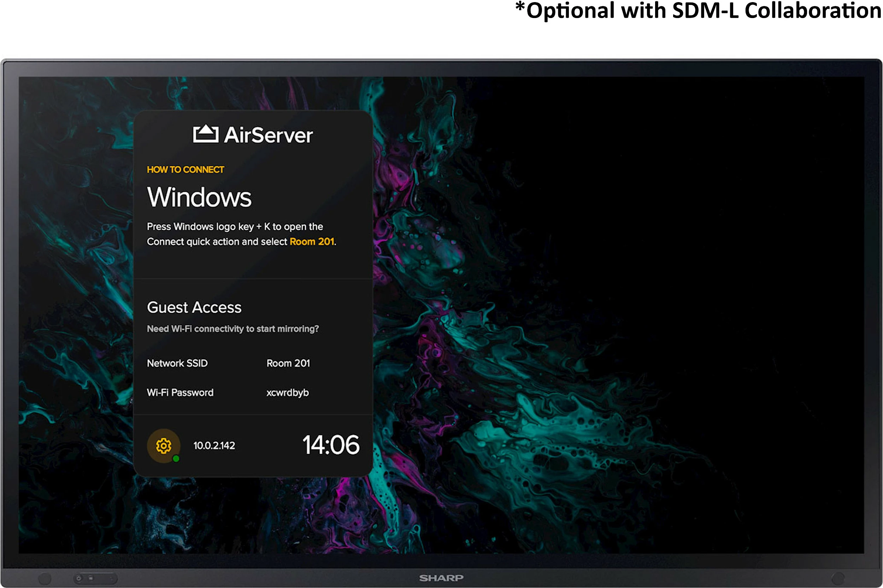Click the Windows heading
Screen dimensions: 883x588
199,197
